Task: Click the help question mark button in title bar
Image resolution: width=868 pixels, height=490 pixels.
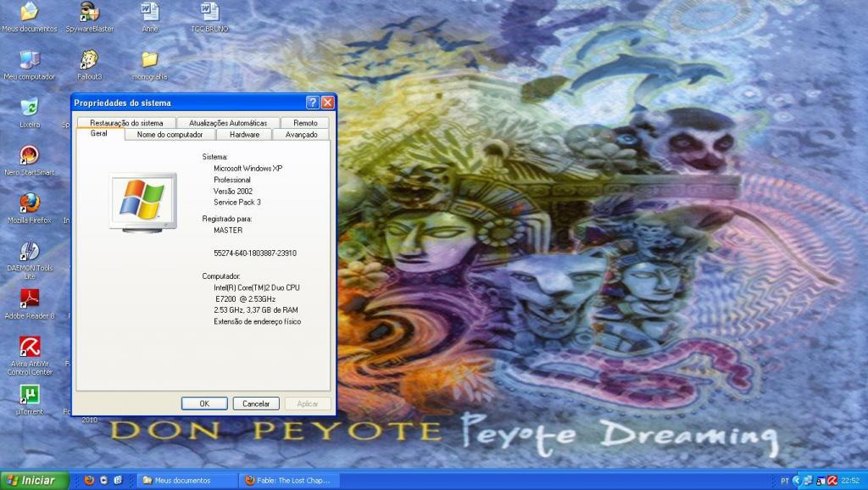Action: click(x=313, y=103)
